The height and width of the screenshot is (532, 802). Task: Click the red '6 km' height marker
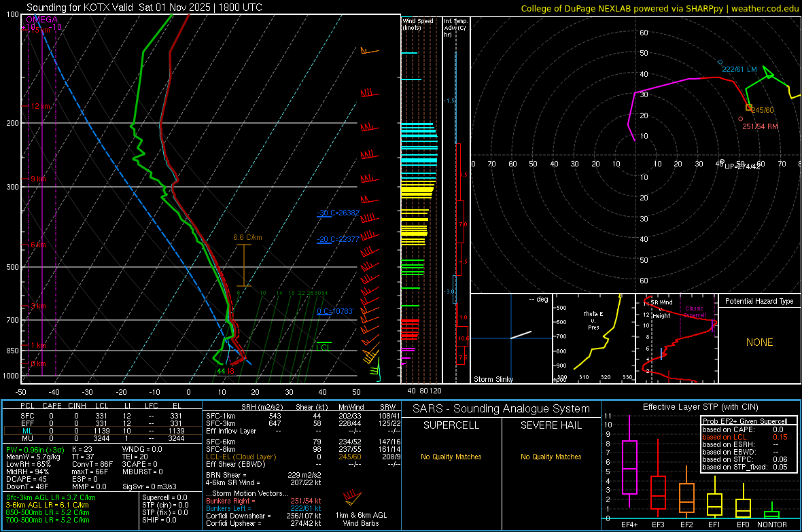point(38,245)
